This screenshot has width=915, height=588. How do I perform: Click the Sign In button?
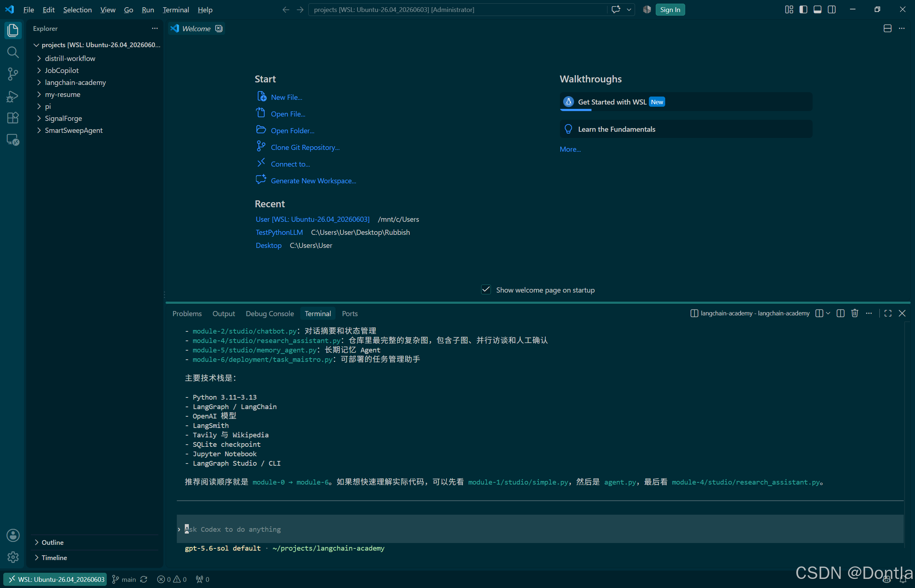click(x=670, y=9)
